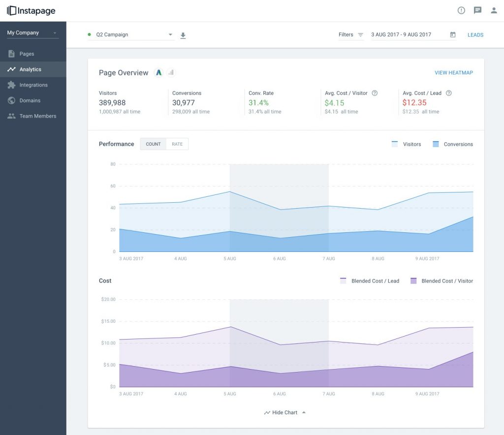Open the chat messages icon
This screenshot has height=435, width=504.
coord(477,10)
